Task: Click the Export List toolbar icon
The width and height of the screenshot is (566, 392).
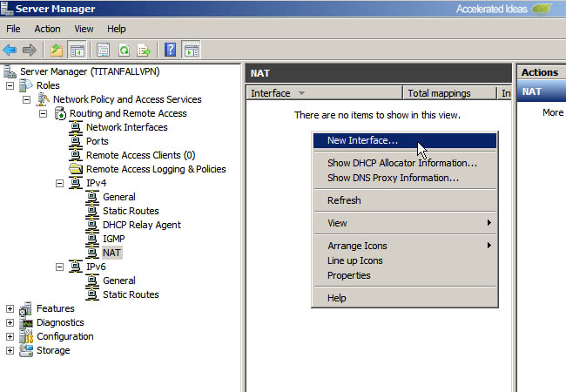Action: pyautogui.click(x=144, y=51)
